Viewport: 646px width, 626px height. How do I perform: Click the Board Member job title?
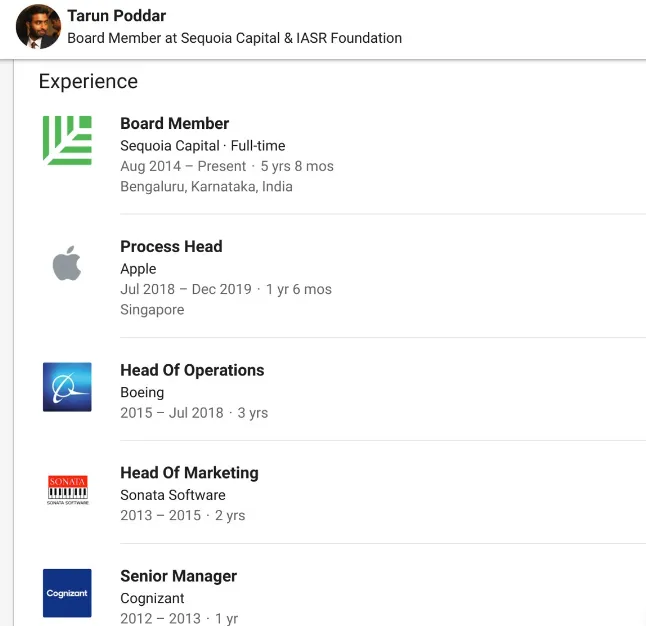[175, 123]
